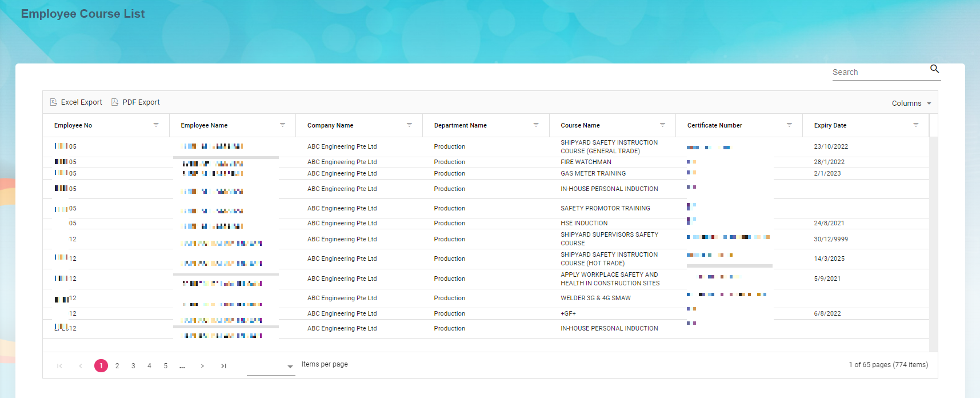Open the Course Name column filter icon
Viewport: 980px width, 398px height.
[662, 125]
